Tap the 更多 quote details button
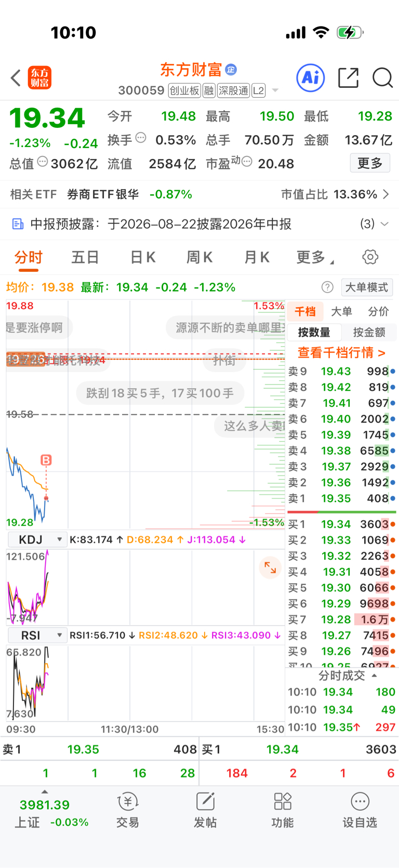The height and width of the screenshot is (868, 399). point(370,163)
